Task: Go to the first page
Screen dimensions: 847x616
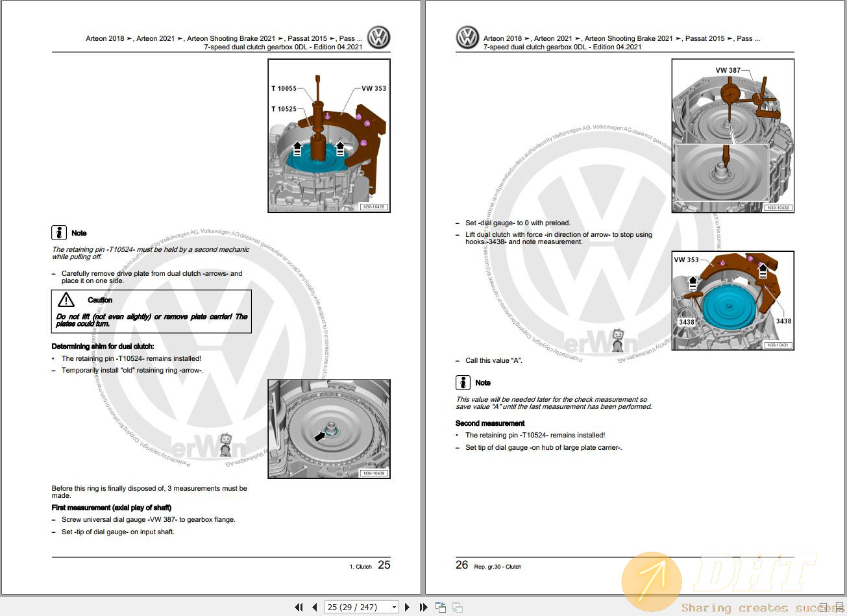Action: (299, 607)
